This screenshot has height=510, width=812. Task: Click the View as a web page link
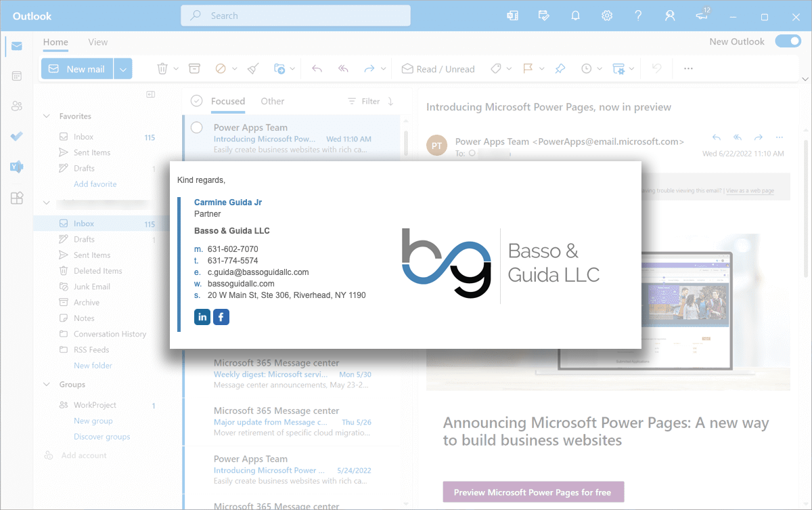pyautogui.click(x=750, y=191)
